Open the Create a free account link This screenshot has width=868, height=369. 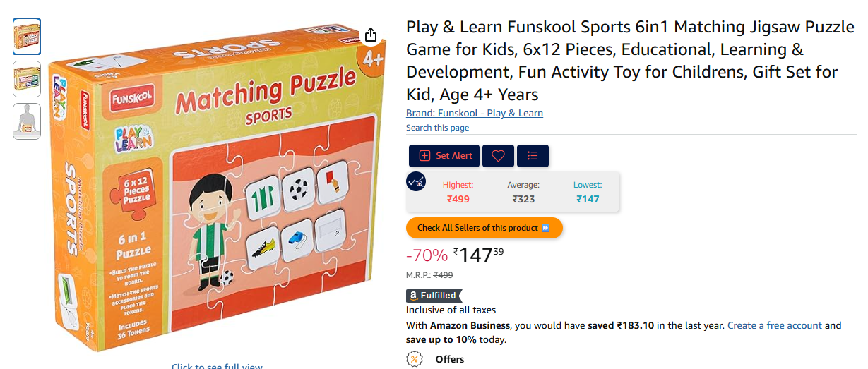[x=775, y=325]
